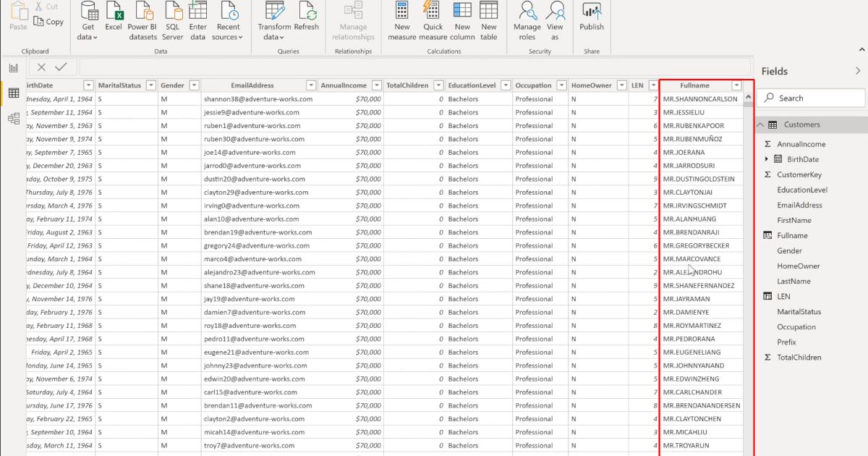
Task: Open Manage relationships
Action: (x=353, y=22)
